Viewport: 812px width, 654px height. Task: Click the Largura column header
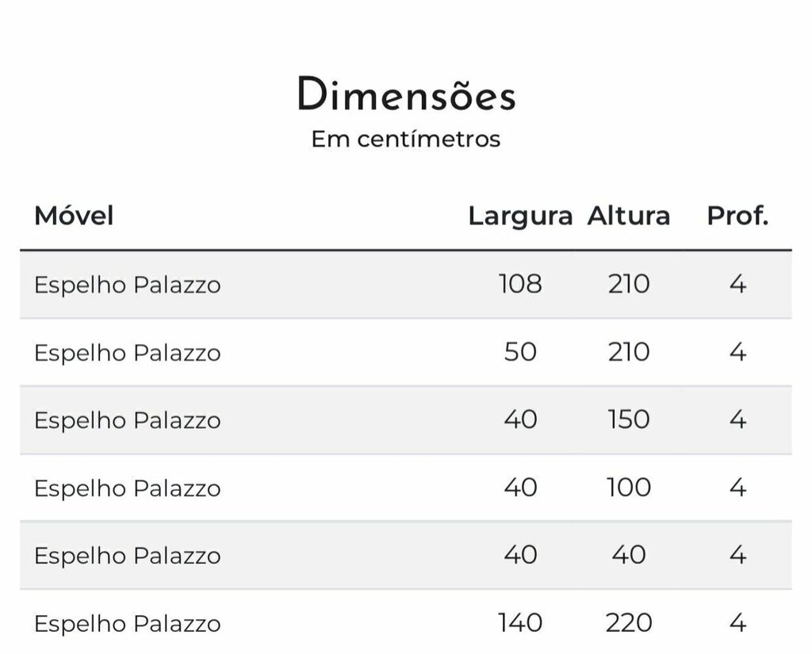tap(520, 216)
